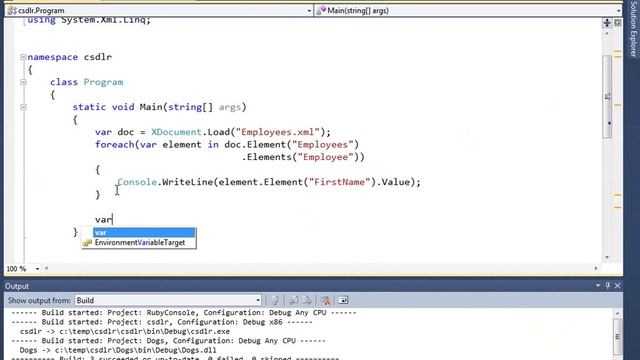Click the Find Message in Code icon in Output
This screenshot has height=360, width=640.
click(275, 300)
